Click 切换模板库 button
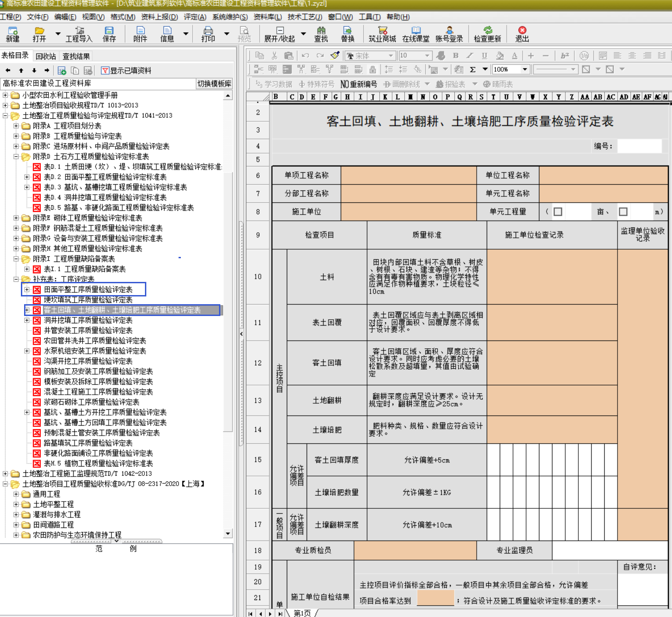Image resolution: width=672 pixels, height=617 pixels. 214,84
